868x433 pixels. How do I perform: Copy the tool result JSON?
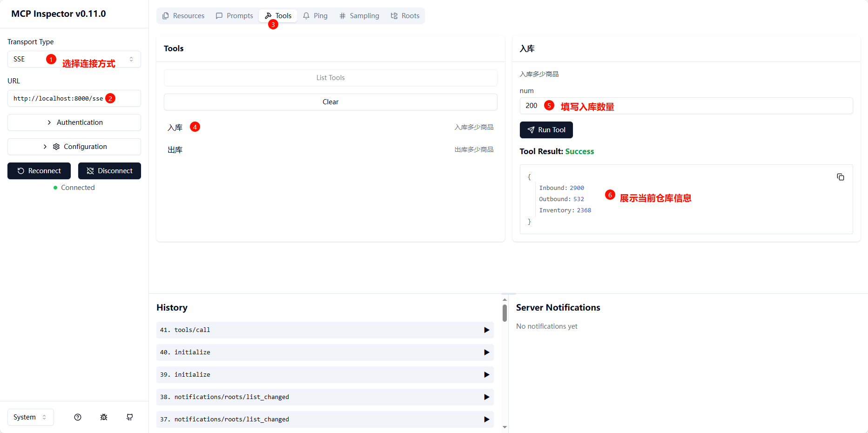841,177
